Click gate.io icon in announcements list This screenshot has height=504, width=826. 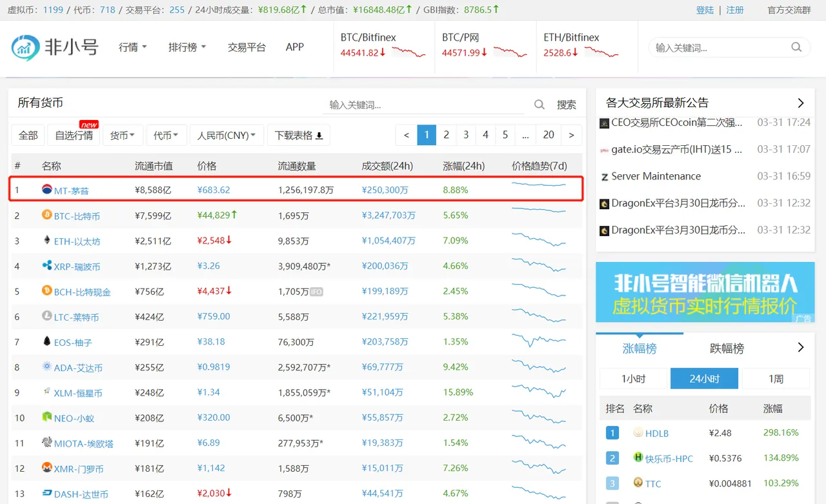[x=605, y=150]
